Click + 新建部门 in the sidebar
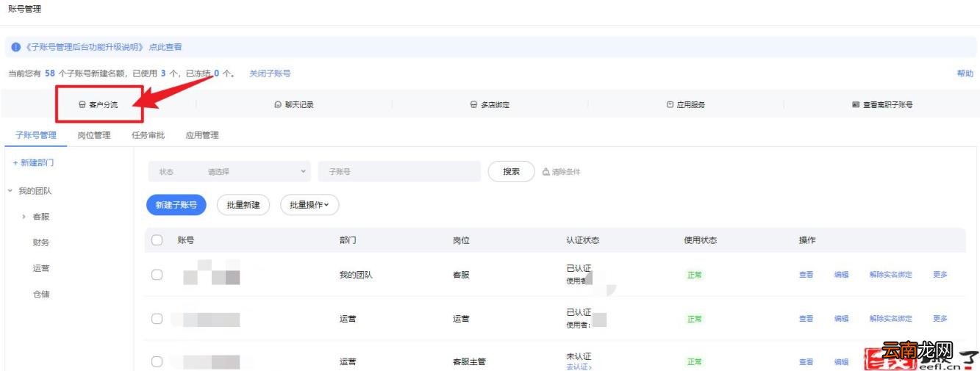This screenshot has width=980, height=371. (33, 162)
